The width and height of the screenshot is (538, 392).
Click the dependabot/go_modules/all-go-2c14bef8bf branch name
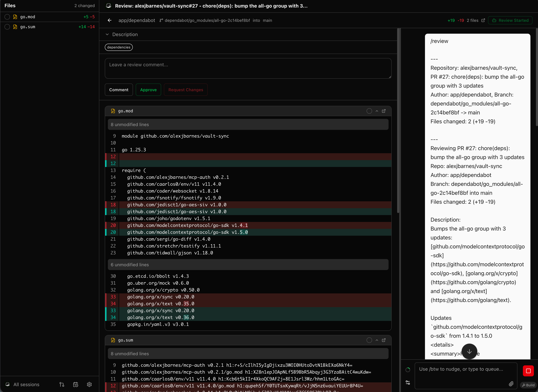[x=207, y=20]
